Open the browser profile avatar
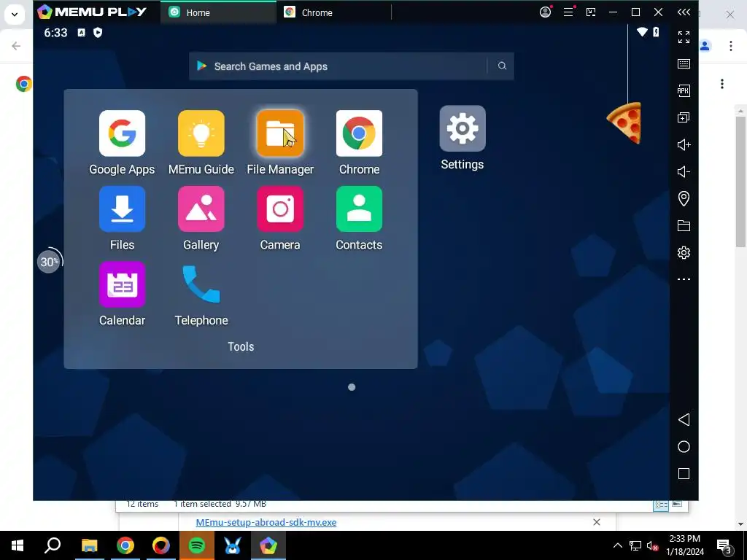The width and height of the screenshot is (747, 560). coord(705,46)
